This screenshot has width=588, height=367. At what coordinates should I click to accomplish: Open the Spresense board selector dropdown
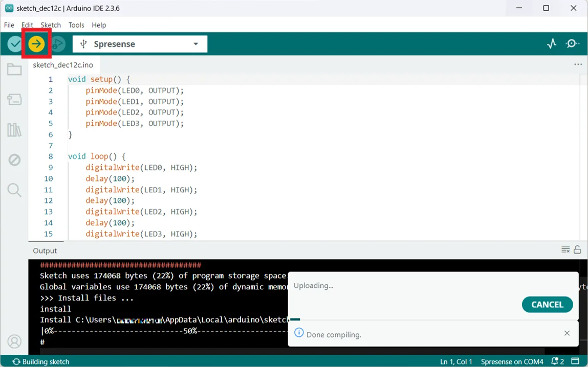(x=140, y=44)
